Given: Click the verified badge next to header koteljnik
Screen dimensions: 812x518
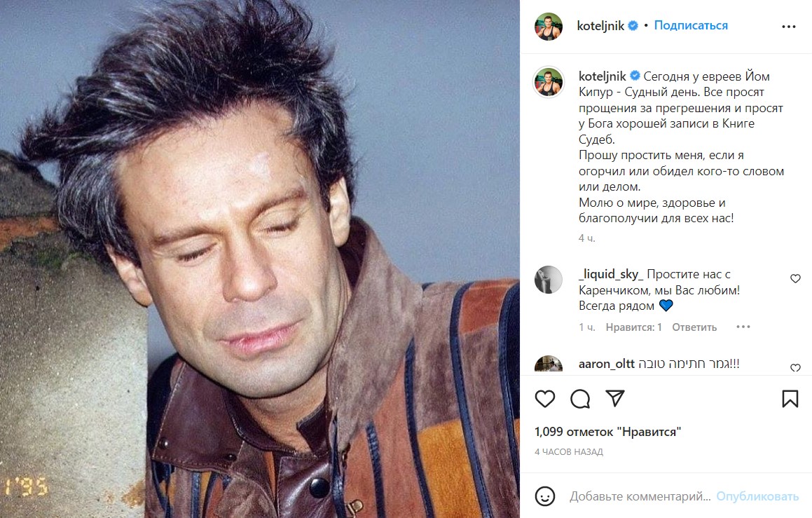Looking at the screenshot, I should tap(633, 26).
